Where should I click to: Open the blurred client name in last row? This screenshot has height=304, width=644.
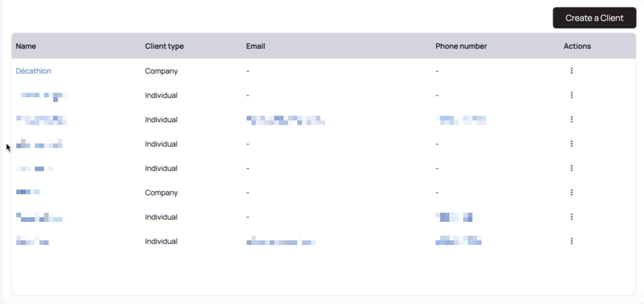32,240
